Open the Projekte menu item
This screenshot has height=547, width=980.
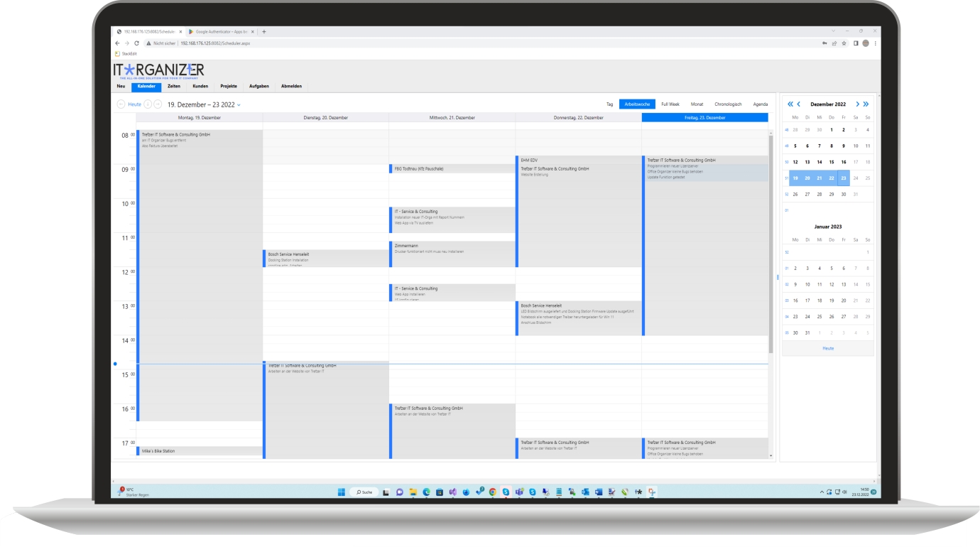coord(229,86)
